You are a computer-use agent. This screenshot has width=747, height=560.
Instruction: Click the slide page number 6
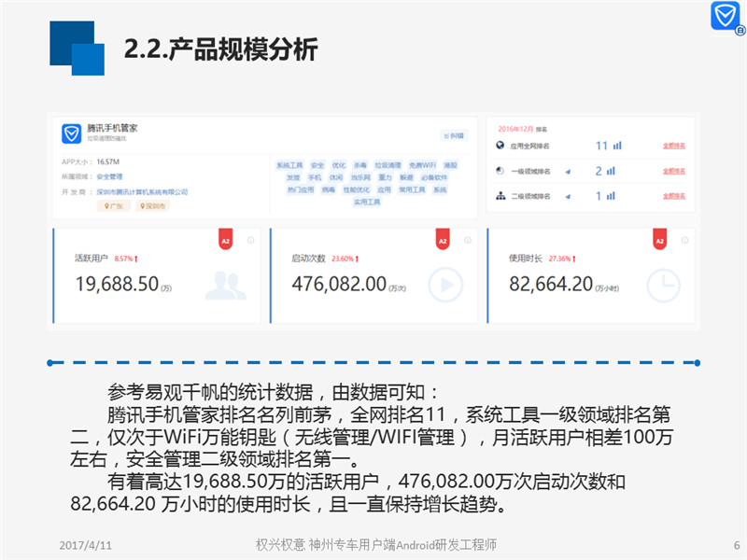tap(737, 545)
